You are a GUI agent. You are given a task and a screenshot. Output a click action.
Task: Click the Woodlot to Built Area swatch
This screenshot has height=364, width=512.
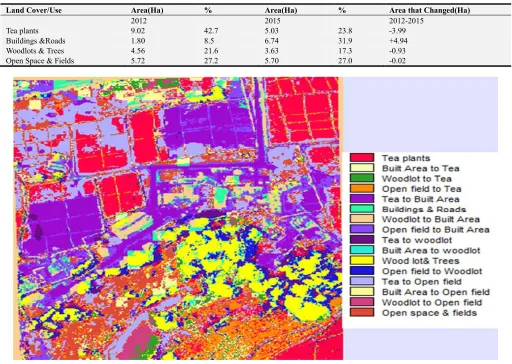(362, 219)
